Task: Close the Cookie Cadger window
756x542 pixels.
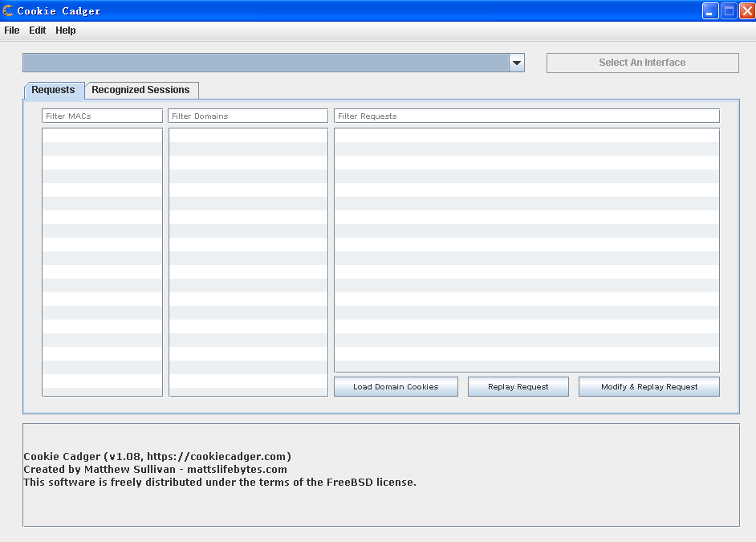Action: click(748, 11)
